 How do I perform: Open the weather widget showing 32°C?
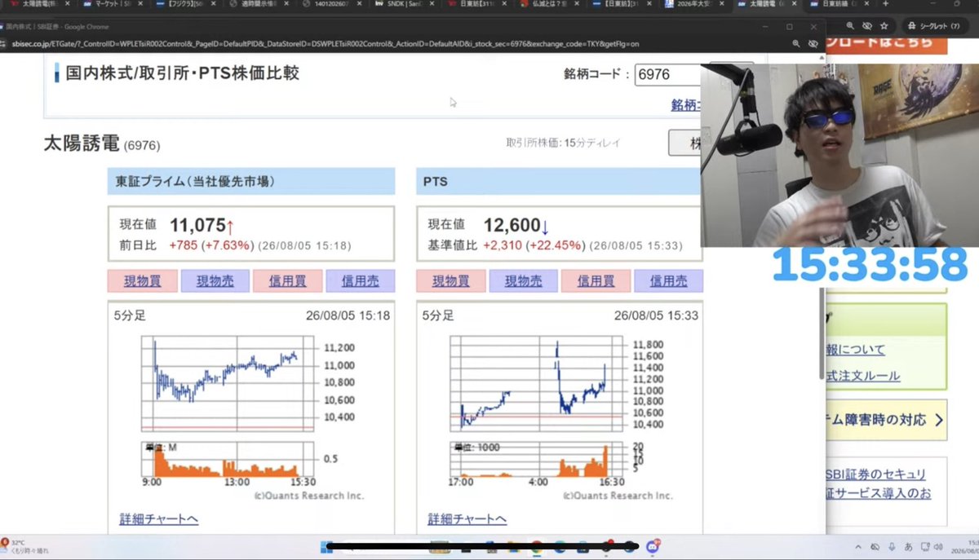26,546
